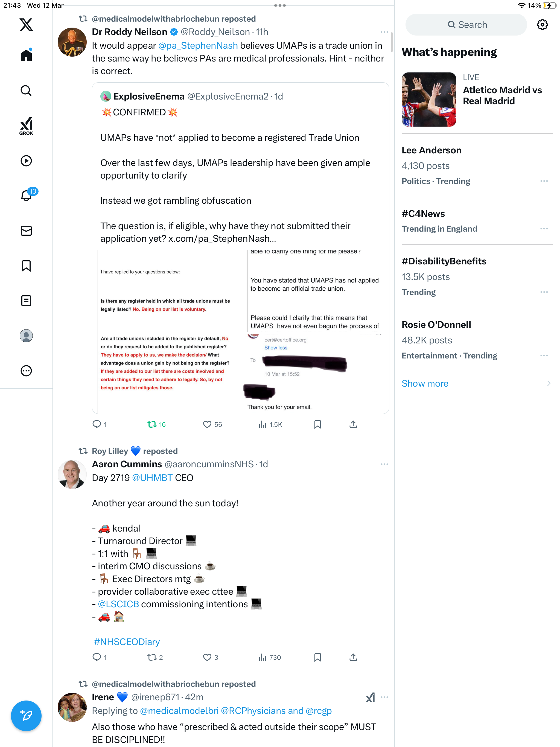Image resolution: width=560 pixels, height=747 pixels.
Task: Open more options on Dr Roddy Neilson's post
Action: pos(384,32)
